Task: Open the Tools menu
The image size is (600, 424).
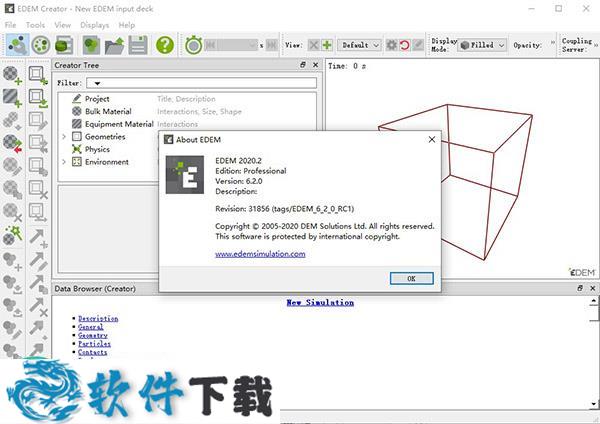Action: pos(35,25)
